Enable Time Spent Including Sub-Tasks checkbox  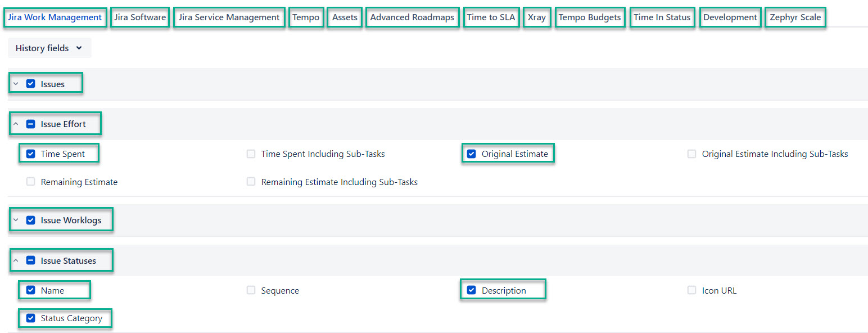point(251,154)
